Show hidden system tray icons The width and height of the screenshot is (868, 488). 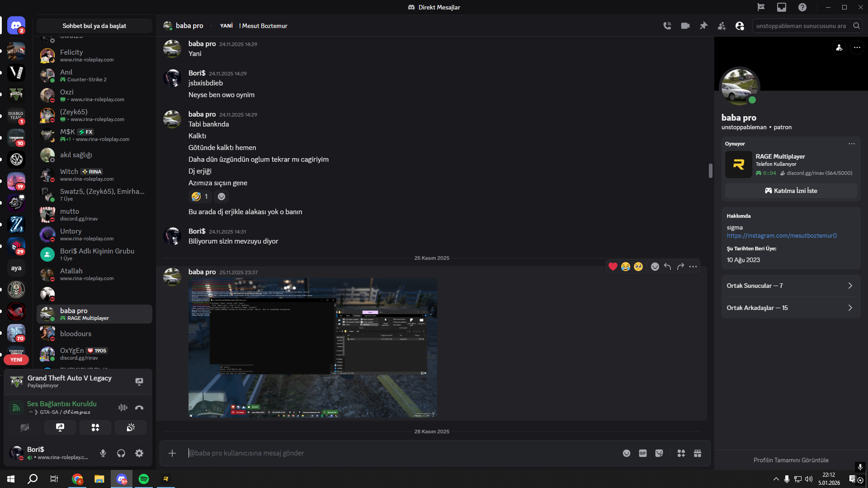click(776, 479)
